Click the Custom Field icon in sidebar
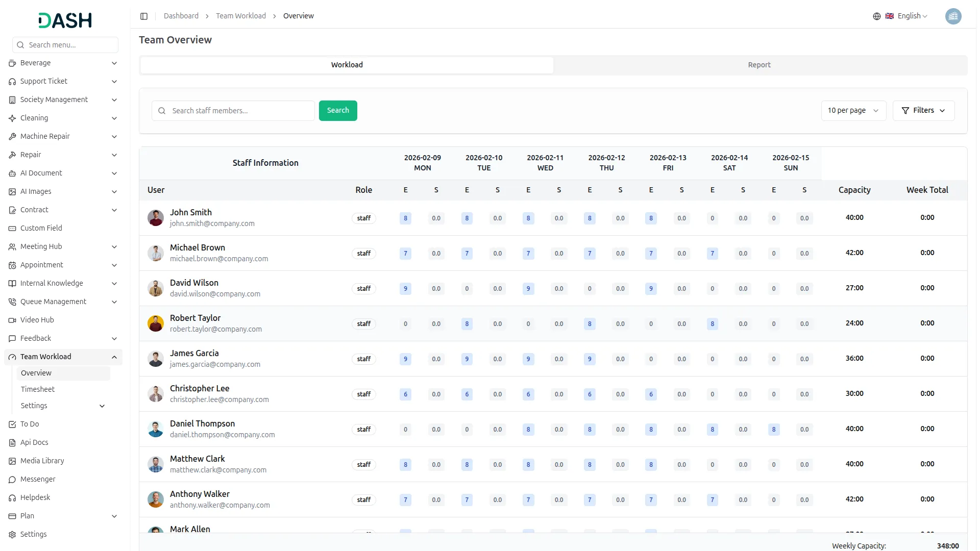Screen dimensions: 980x551 (12, 229)
